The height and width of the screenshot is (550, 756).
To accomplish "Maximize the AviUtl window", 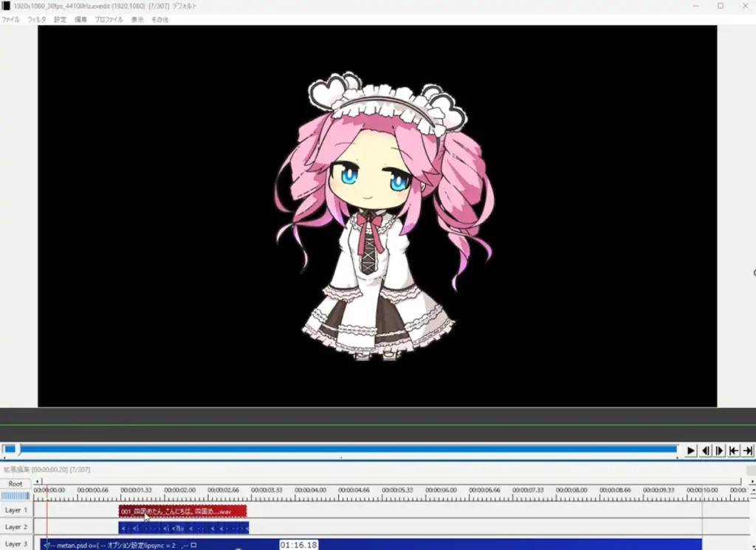I will pos(721,6).
